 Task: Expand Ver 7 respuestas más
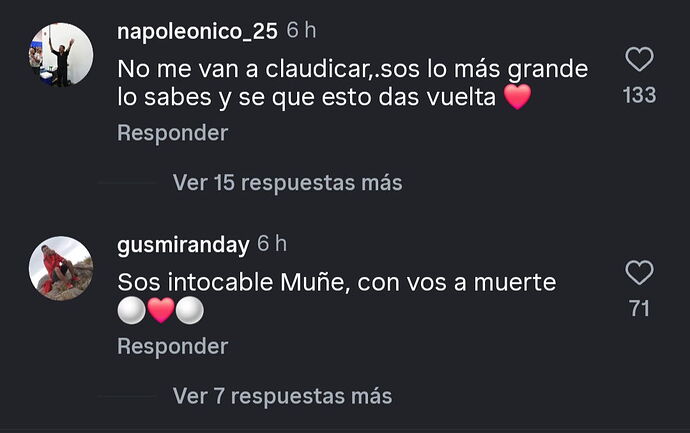point(282,396)
